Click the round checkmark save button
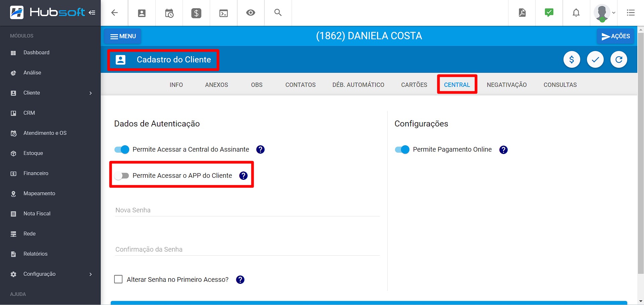Viewport: 644px width, 305px height. pos(595,60)
